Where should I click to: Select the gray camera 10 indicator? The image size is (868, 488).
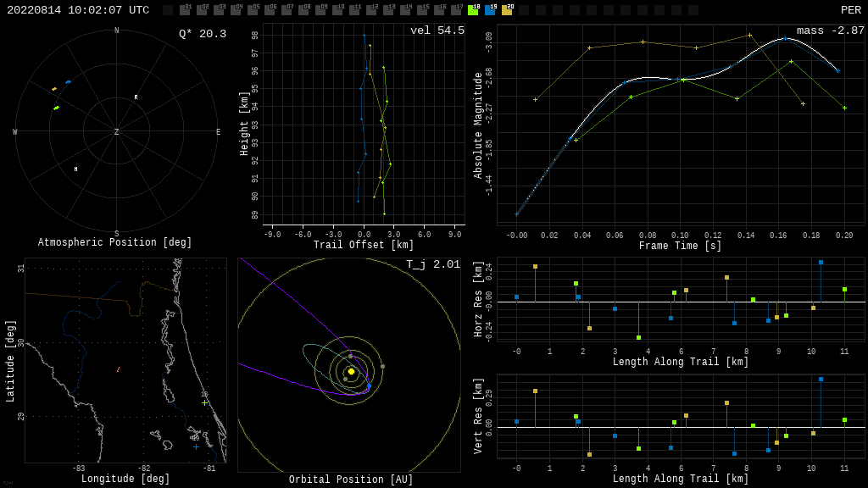[x=337, y=10]
